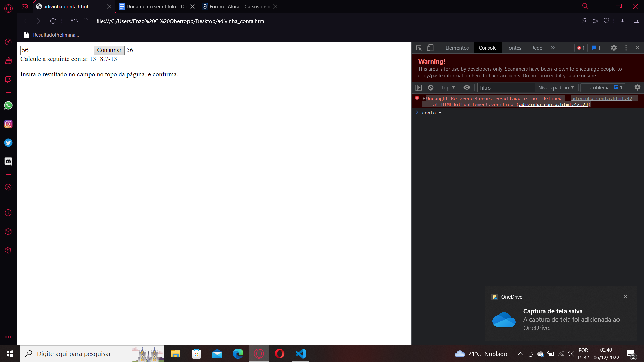Click the warning filter icon showing 1
The width and height of the screenshot is (644, 362).
coord(596,48)
